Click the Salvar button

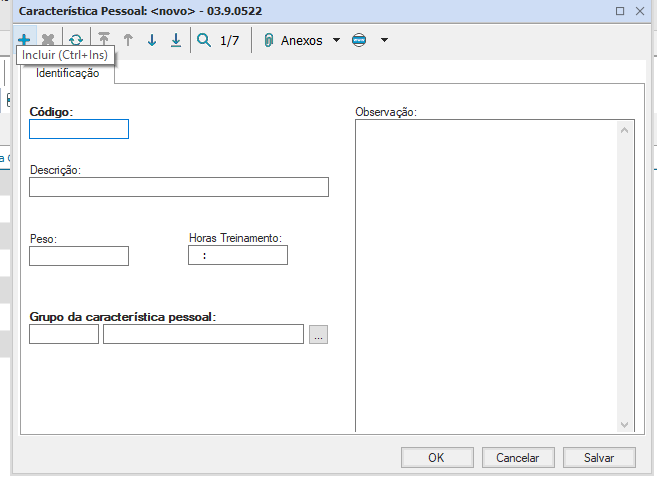point(598,457)
